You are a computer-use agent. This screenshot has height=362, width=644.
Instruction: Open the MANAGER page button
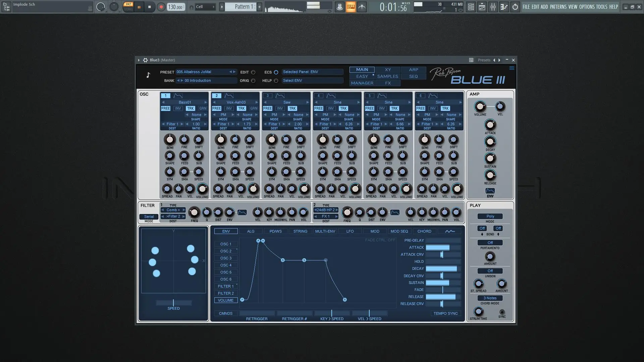point(362,83)
